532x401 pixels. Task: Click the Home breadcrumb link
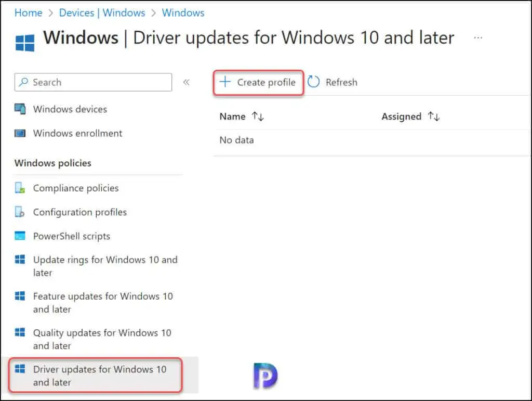(28, 13)
